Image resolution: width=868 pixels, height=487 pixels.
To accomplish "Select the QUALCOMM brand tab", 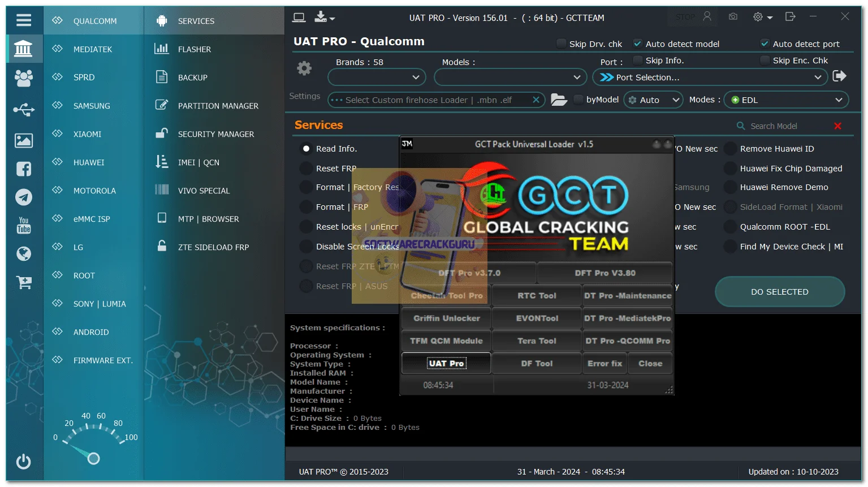I will 94,21.
